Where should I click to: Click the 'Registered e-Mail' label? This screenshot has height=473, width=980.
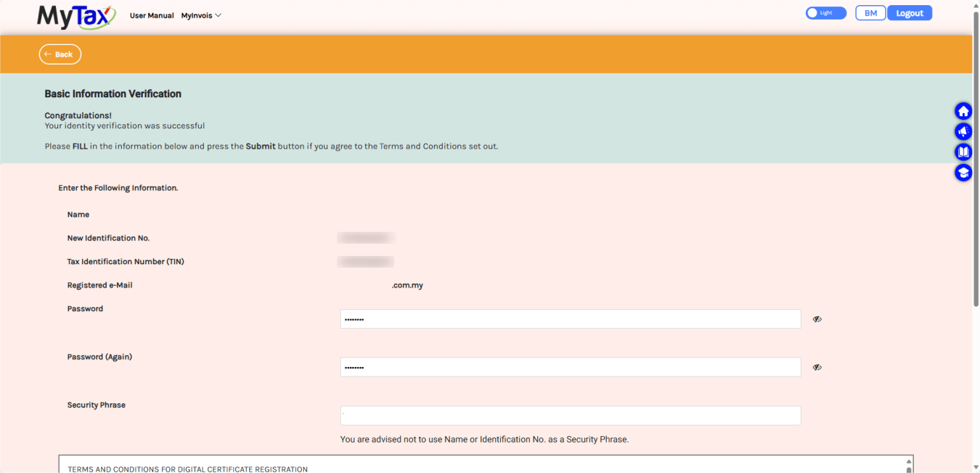pyautogui.click(x=100, y=285)
